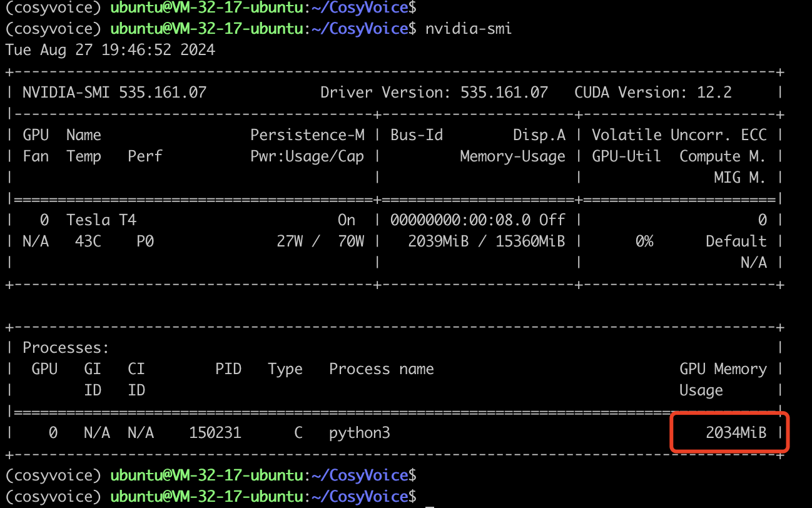Click memory usage '2039MiB / 15360MiB'
The image size is (812, 508).
[486, 241]
